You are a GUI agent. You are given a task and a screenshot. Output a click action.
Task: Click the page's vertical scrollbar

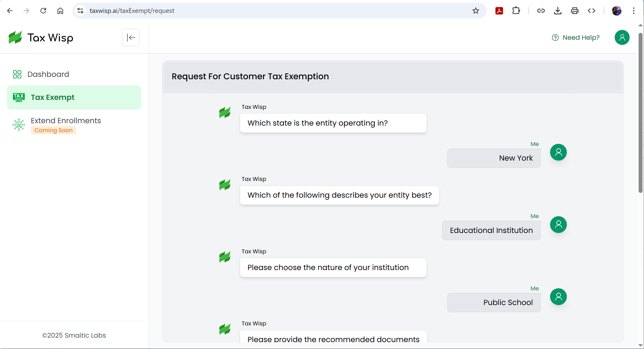click(640, 114)
